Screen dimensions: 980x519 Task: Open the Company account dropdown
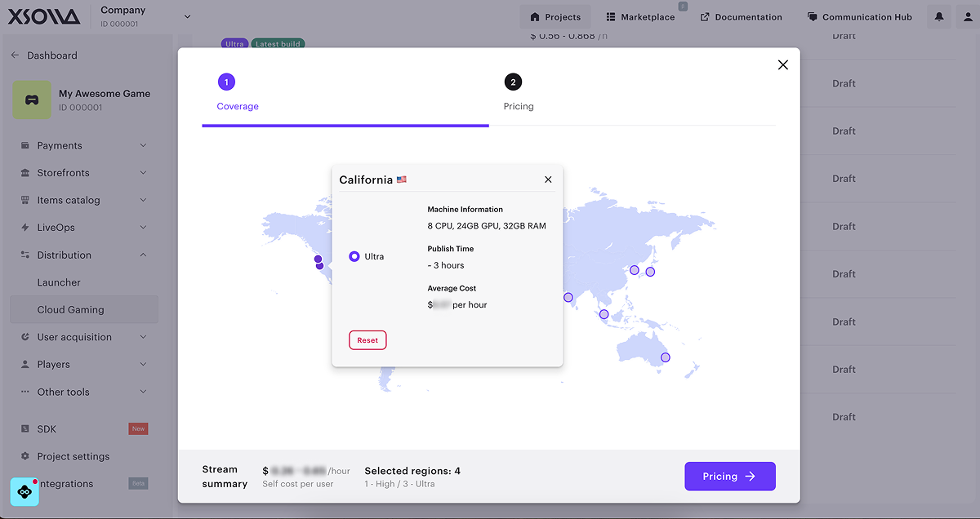coord(187,16)
